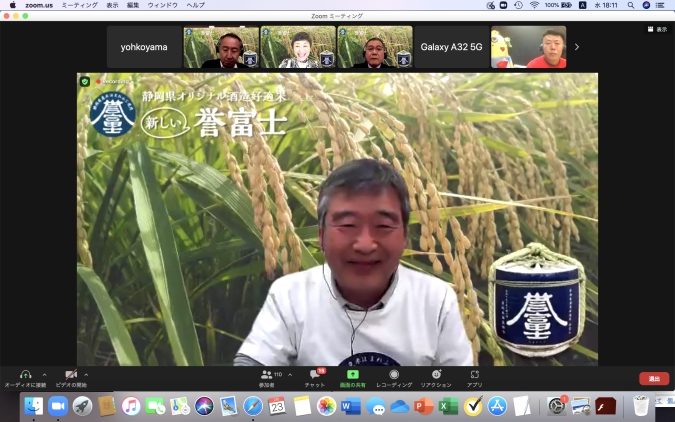Open Flash Player icon in the Dock

[605, 406]
